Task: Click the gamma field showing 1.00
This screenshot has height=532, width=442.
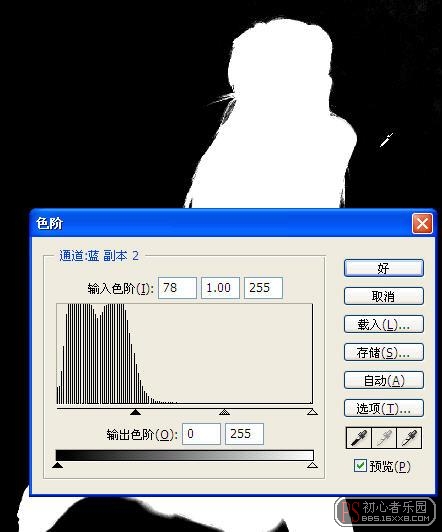Action: [220, 288]
